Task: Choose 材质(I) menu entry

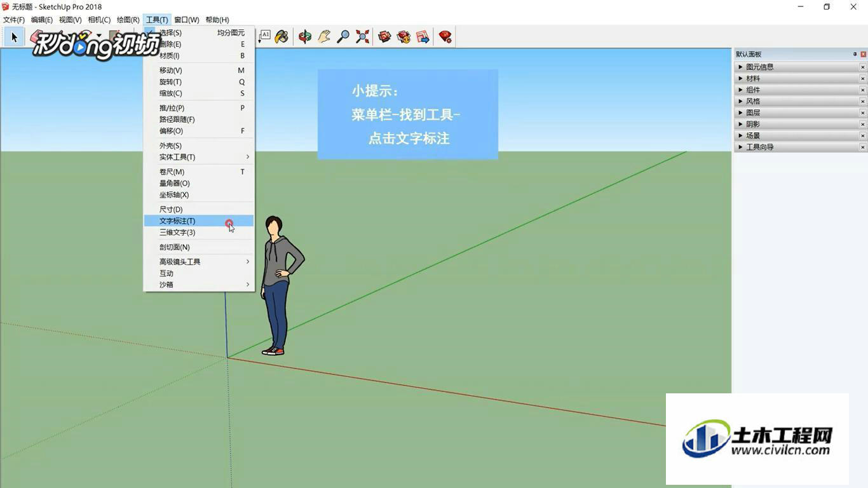Action: [x=199, y=56]
